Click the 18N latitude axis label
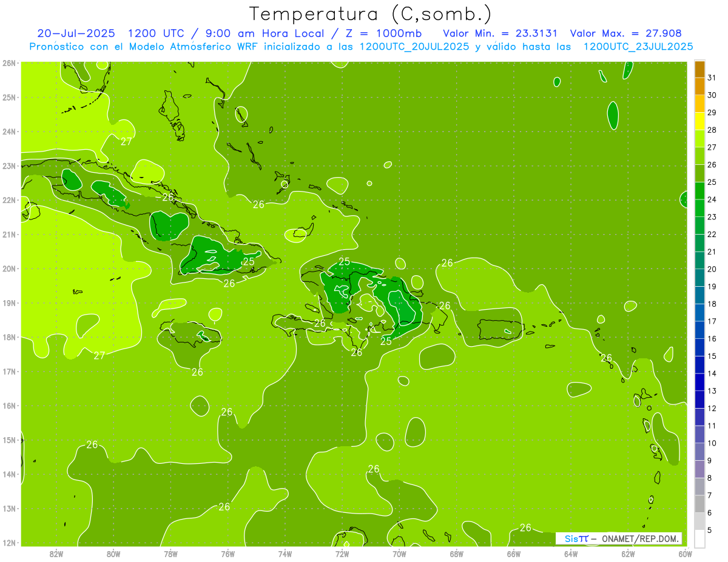This screenshot has width=728, height=562. click(8, 337)
